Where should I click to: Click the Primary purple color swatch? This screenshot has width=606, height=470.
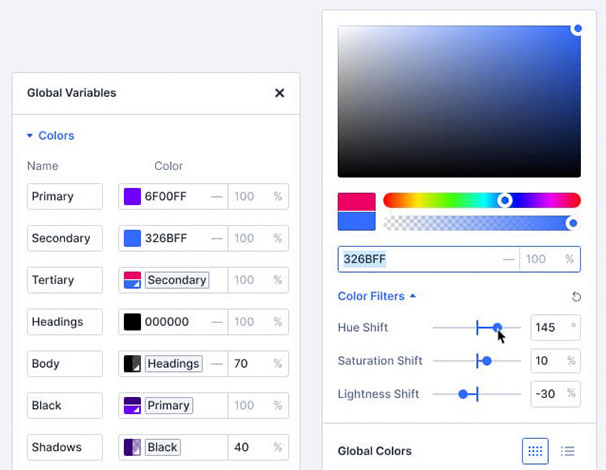[132, 197]
